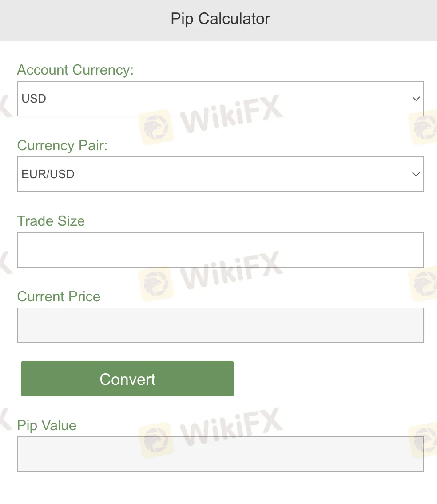Click the Pip Value output field
Image resolution: width=437 pixels, height=504 pixels.
(220, 454)
